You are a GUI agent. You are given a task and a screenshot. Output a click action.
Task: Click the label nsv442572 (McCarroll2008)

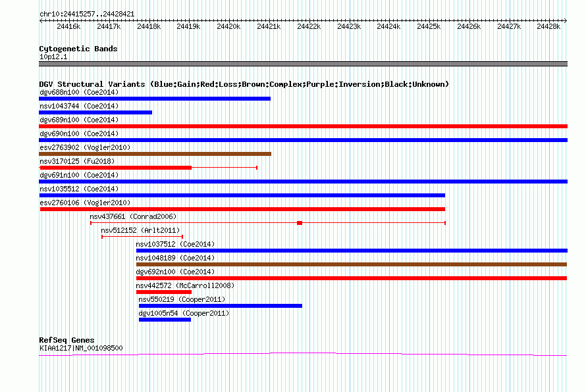pyautogui.click(x=185, y=285)
